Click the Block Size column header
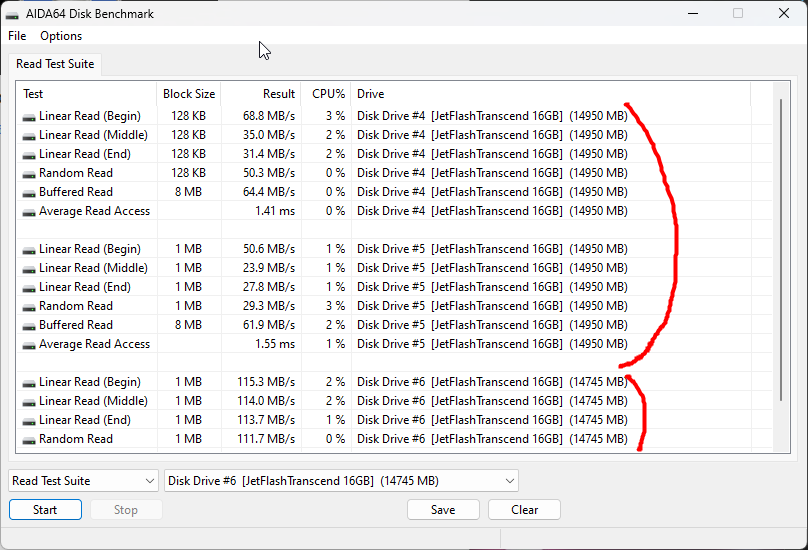 (189, 94)
